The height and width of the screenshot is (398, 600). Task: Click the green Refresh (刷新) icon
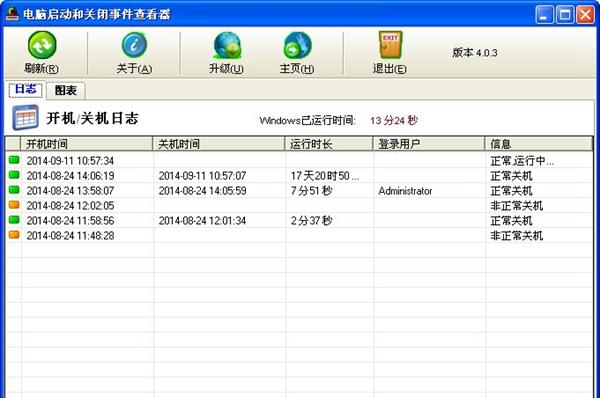[42, 46]
